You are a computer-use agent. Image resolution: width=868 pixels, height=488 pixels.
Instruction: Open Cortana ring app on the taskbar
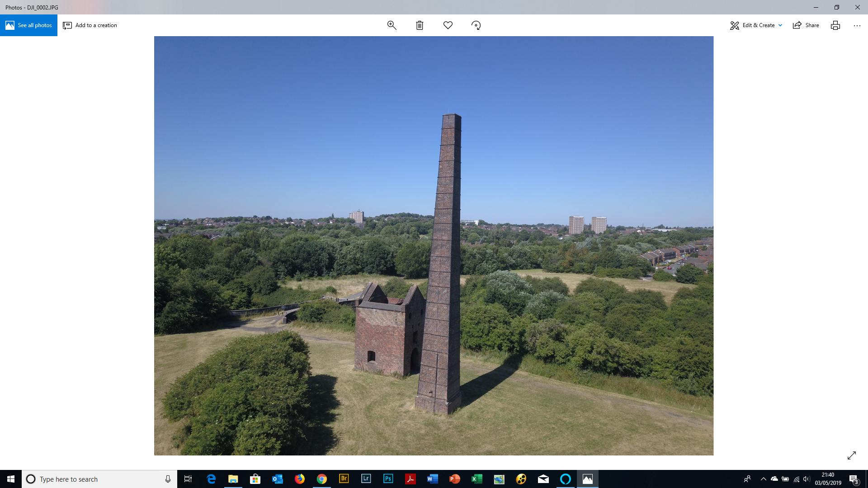(x=566, y=479)
